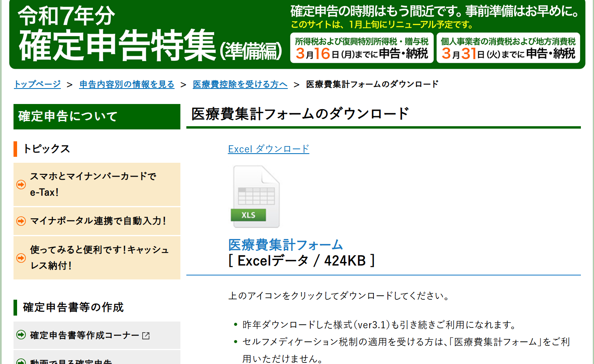
Task: Open the blue 医療費集計フォーム title link
Action: tap(285, 245)
